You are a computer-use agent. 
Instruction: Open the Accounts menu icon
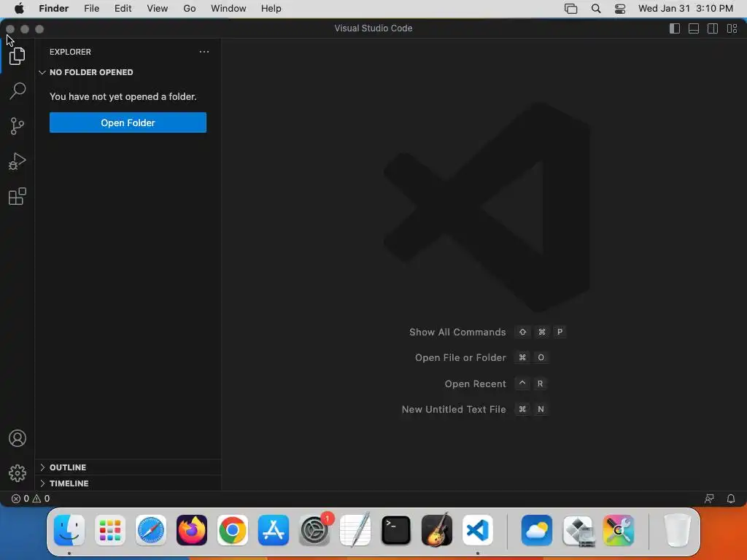18,438
